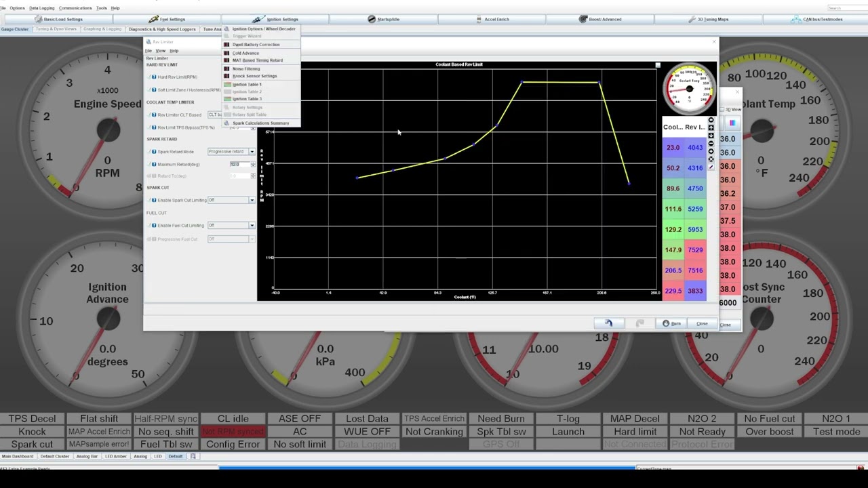Open help icon for Enable Fuel Cut Limiting
868x488 pixels.
click(x=154, y=225)
